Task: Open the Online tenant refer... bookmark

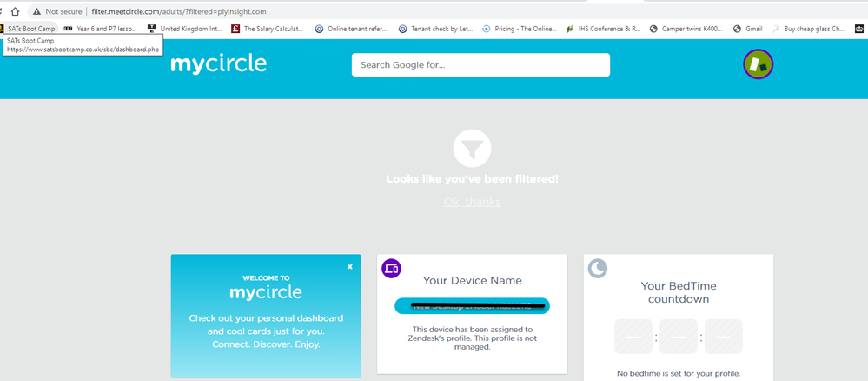Action: coord(350,29)
